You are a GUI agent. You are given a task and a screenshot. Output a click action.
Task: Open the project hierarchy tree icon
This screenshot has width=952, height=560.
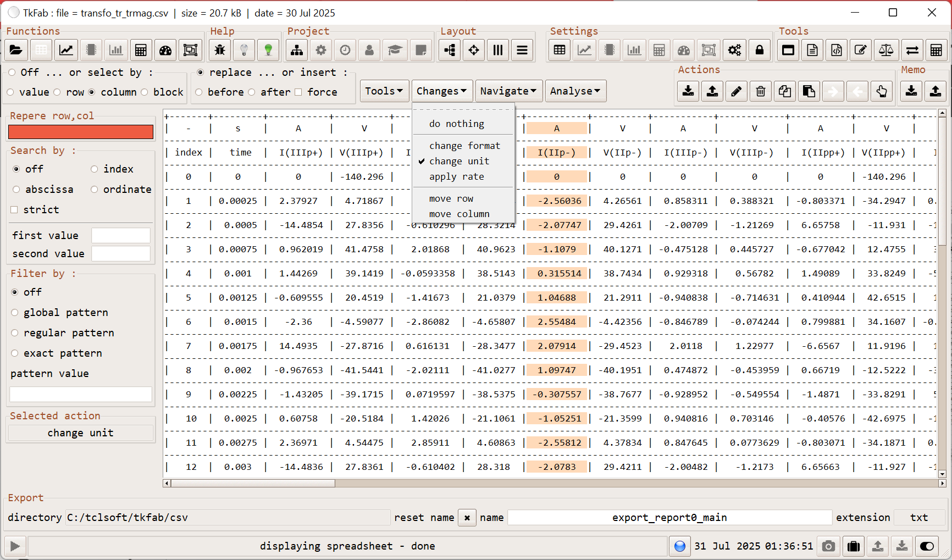[297, 51]
